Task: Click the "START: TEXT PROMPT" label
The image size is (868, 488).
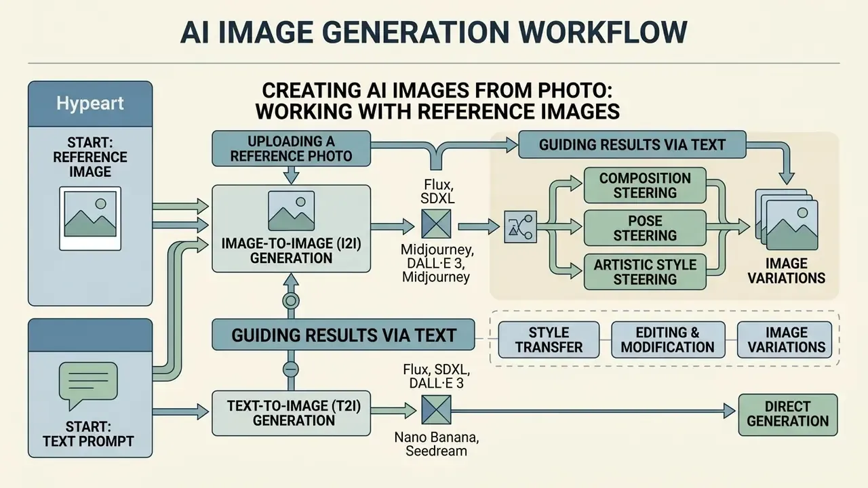Action: [x=88, y=434]
